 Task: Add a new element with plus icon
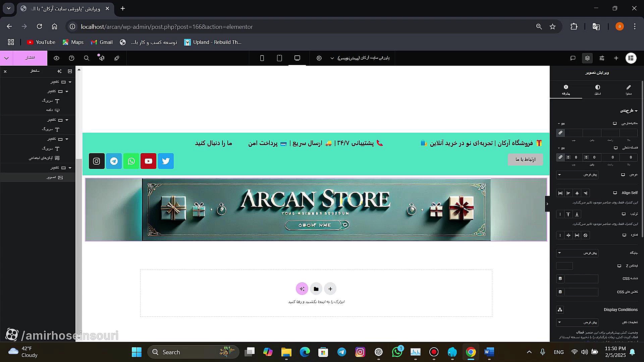point(616,58)
